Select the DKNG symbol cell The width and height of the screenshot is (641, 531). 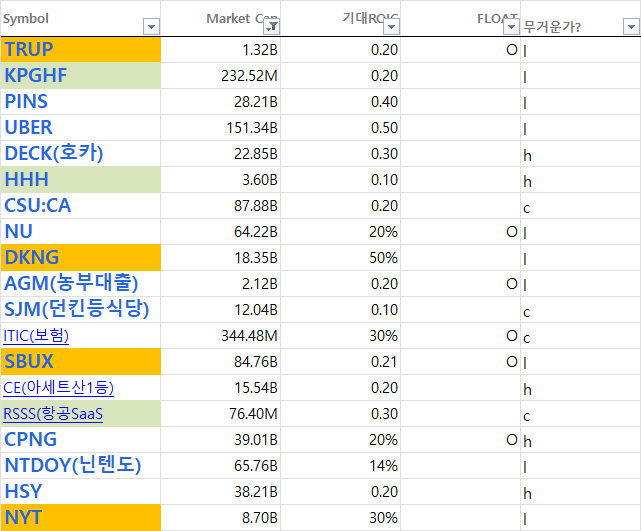click(x=81, y=258)
